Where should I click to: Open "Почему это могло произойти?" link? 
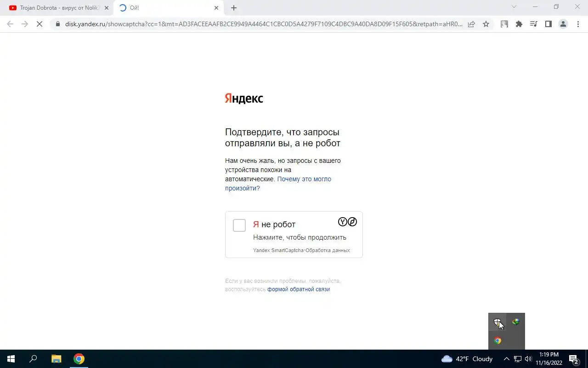(x=278, y=184)
